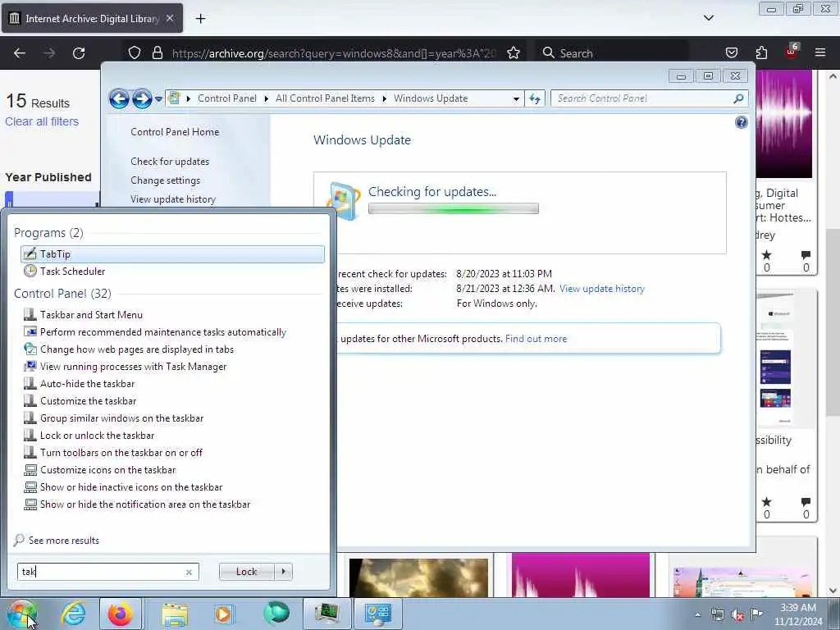The height and width of the screenshot is (630, 840).
Task: Open the Task Manager taskbar icon
Action: [327, 614]
